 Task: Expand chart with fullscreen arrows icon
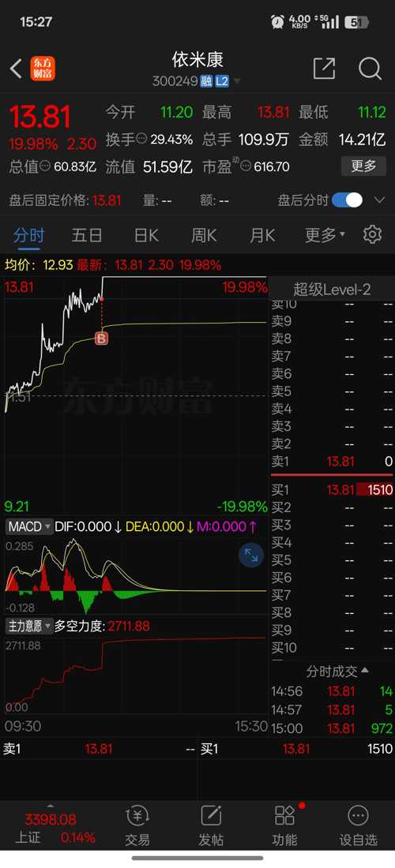tap(251, 555)
